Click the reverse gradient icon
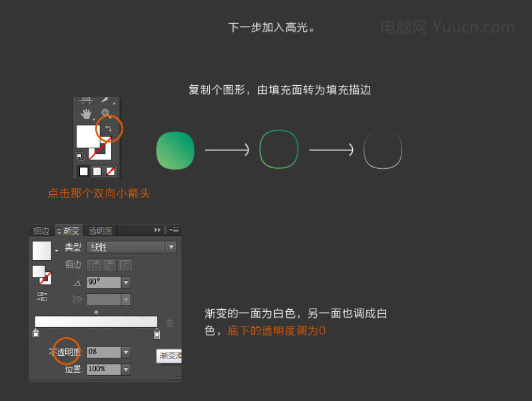Screen dimensions: 532x401 42,296
